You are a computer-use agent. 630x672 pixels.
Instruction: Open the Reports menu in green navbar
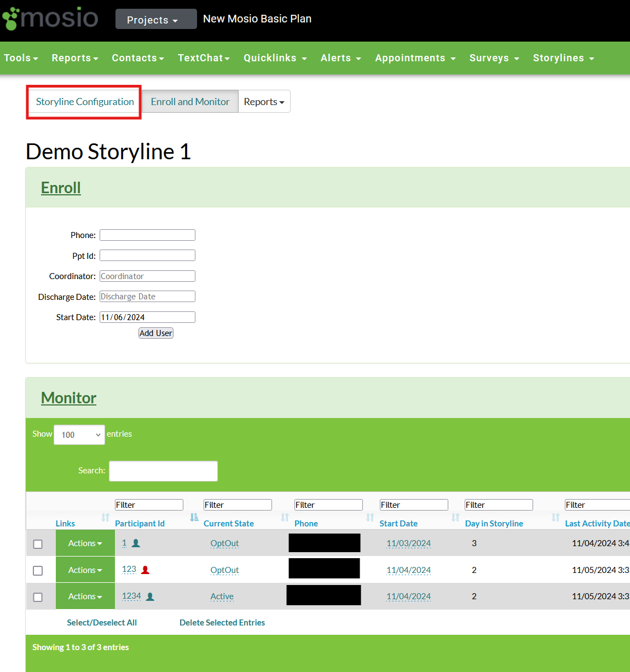point(75,58)
